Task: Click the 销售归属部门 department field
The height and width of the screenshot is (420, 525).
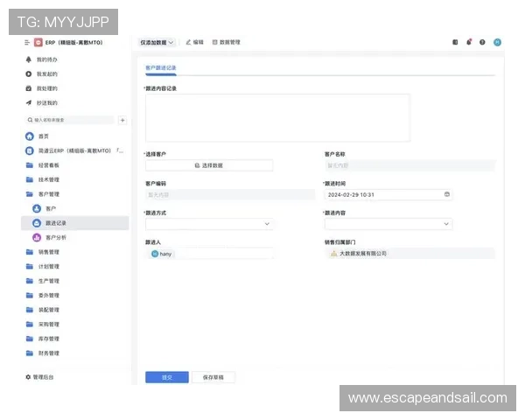Action: (x=409, y=254)
